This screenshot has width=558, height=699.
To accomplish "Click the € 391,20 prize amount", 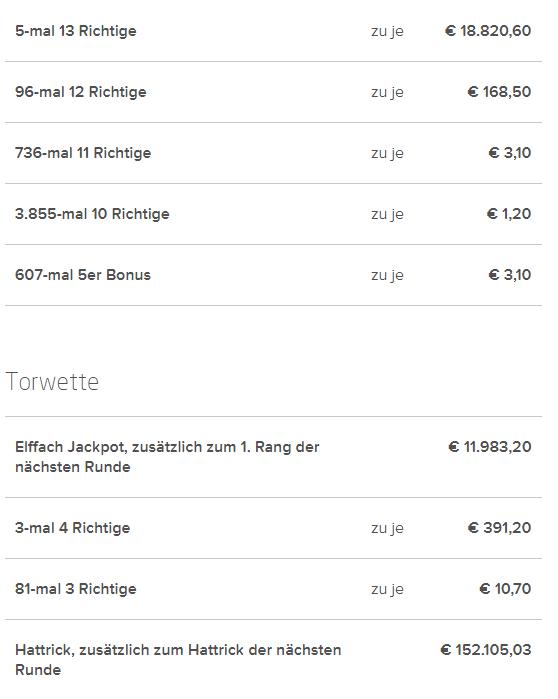I will click(x=500, y=528).
